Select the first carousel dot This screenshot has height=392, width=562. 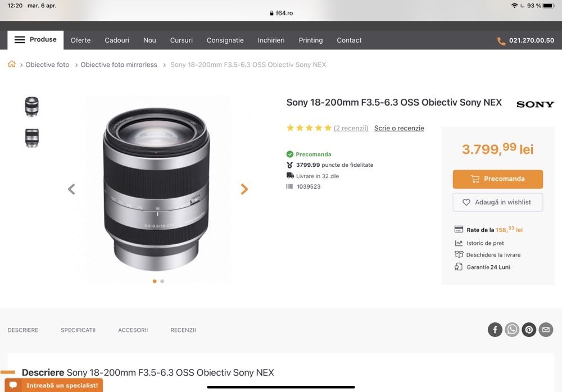pos(155,281)
